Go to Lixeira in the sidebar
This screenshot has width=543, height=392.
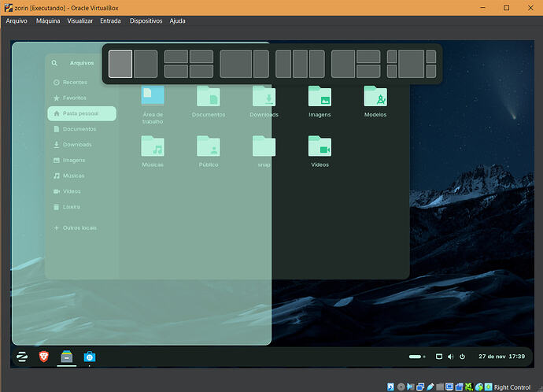72,206
